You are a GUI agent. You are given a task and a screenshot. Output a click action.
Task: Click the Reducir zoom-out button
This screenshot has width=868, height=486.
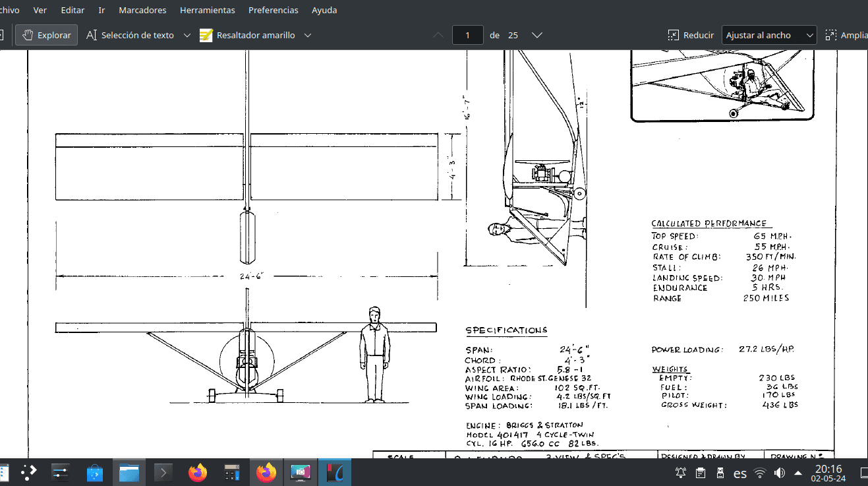(691, 35)
